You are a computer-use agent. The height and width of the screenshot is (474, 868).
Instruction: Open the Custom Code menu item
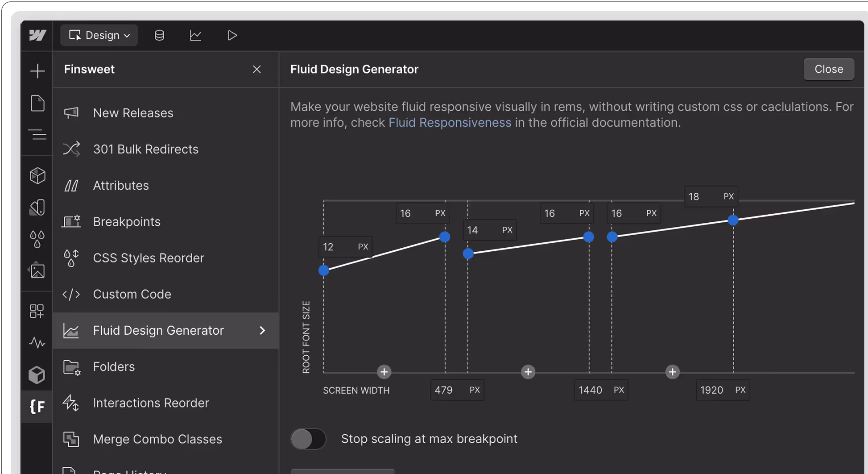pos(166,294)
